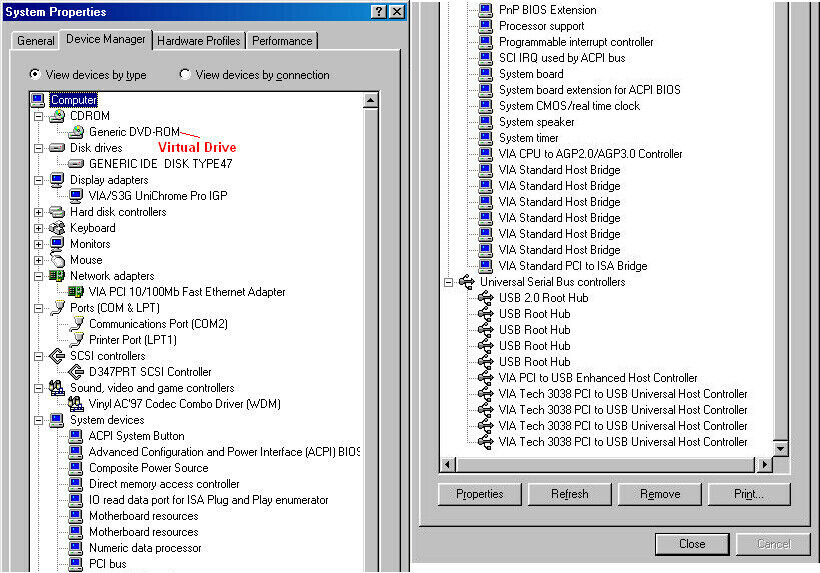Image resolution: width=820 pixels, height=573 pixels.
Task: Select View devices by type option
Action: point(36,75)
